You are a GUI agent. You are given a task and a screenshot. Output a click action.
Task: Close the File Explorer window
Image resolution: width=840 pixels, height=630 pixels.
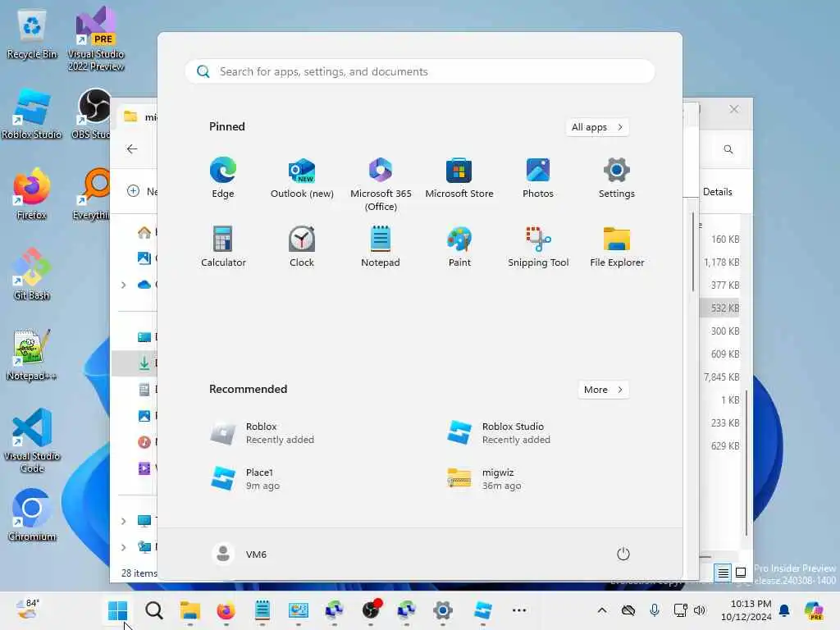pos(734,109)
